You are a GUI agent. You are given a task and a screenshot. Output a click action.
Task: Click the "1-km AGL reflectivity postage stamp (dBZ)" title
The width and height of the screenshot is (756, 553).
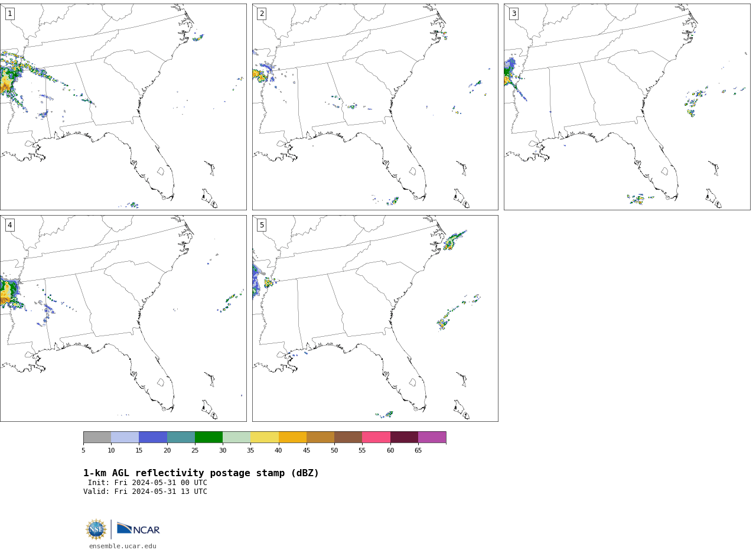click(201, 473)
